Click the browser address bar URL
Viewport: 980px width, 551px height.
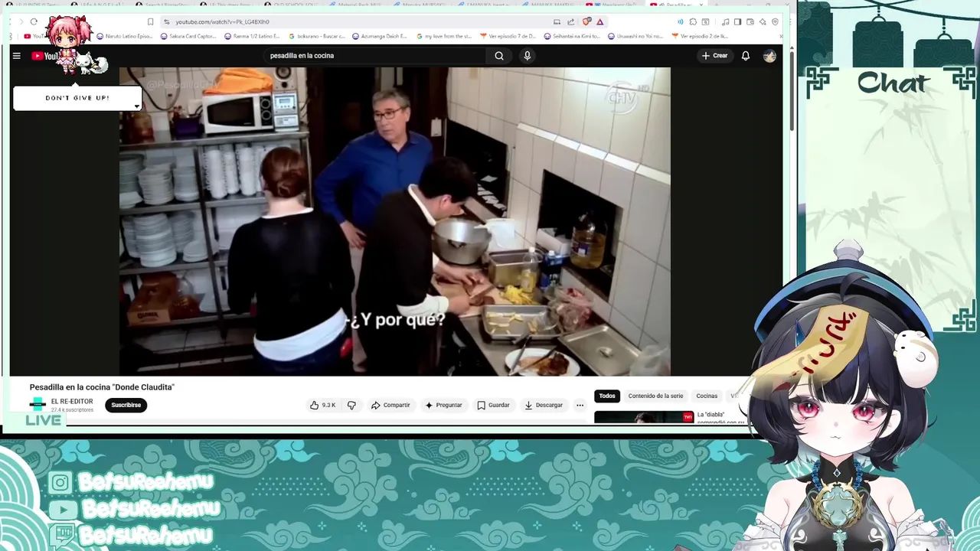(x=222, y=21)
